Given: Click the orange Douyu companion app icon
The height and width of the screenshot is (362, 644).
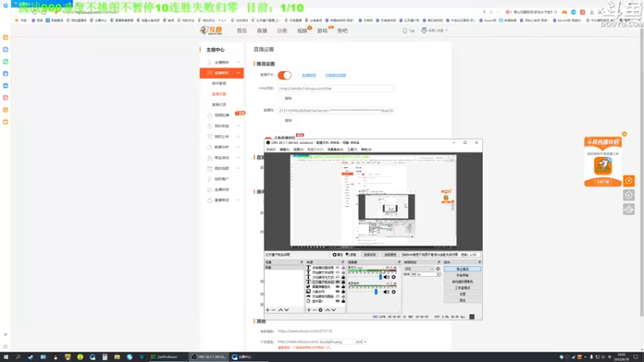Looking at the screenshot, I should point(603,167).
